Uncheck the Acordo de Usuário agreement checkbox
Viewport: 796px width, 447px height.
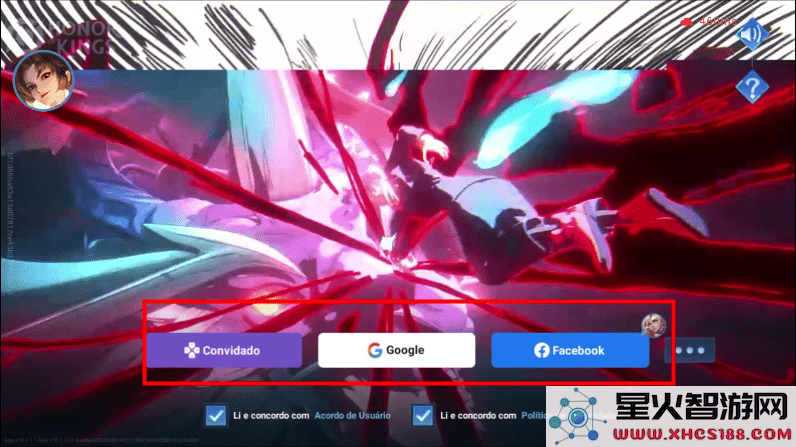[x=216, y=416]
